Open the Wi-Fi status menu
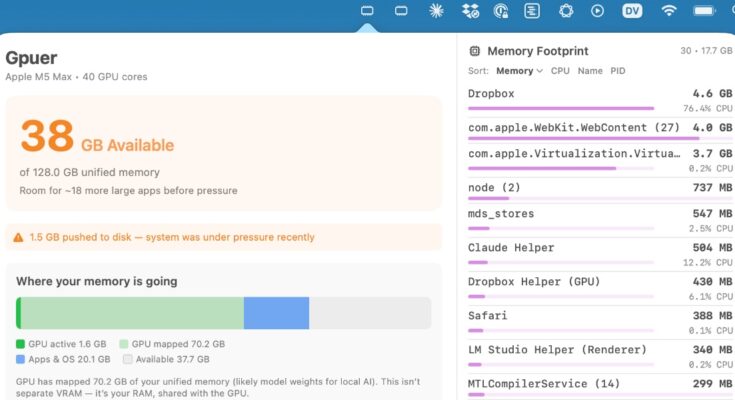 [x=669, y=11]
